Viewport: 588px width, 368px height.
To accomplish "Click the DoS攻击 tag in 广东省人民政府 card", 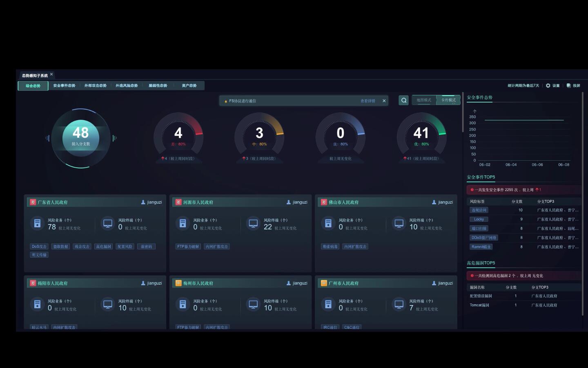I will [39, 247].
